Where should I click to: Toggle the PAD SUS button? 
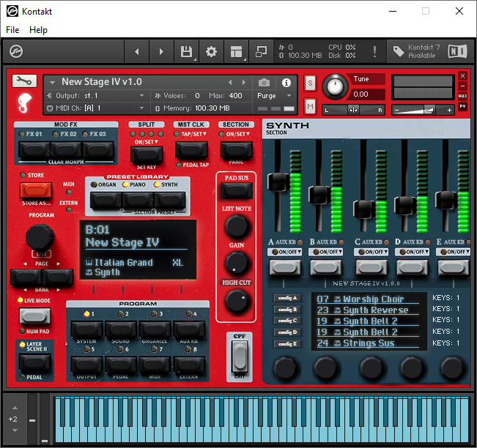click(237, 191)
